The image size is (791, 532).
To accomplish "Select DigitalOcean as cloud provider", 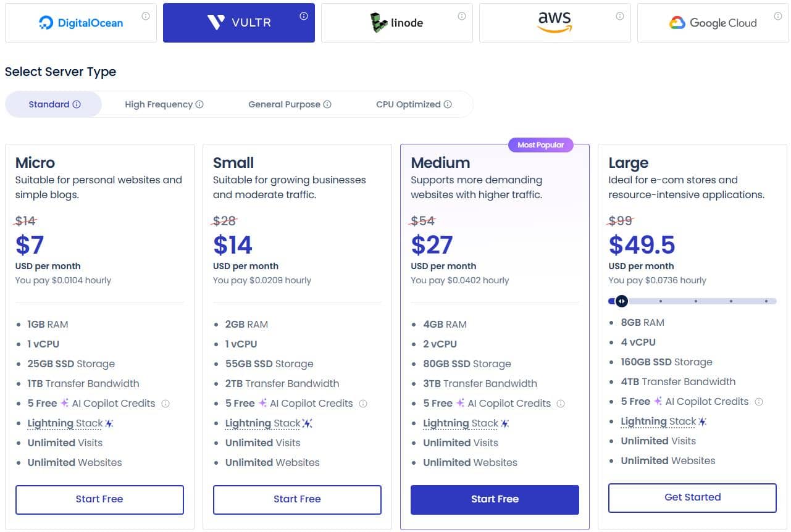I will (x=81, y=23).
